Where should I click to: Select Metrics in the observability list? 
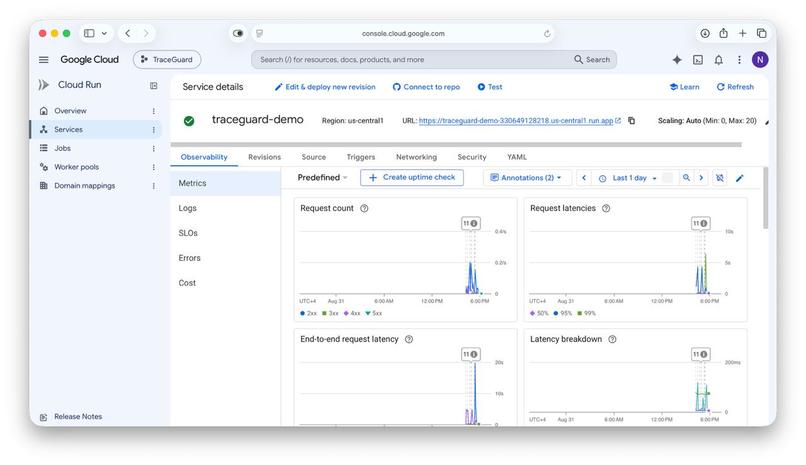point(225,183)
